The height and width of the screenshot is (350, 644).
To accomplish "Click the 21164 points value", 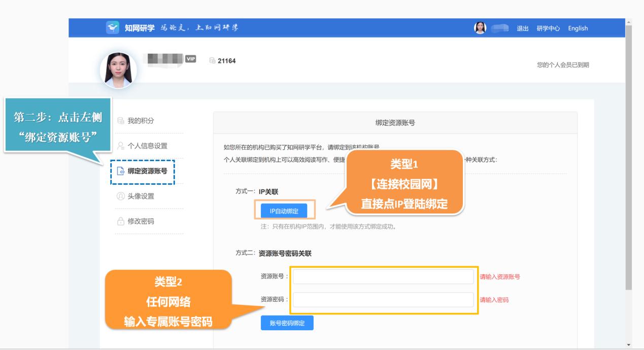I will tap(226, 61).
